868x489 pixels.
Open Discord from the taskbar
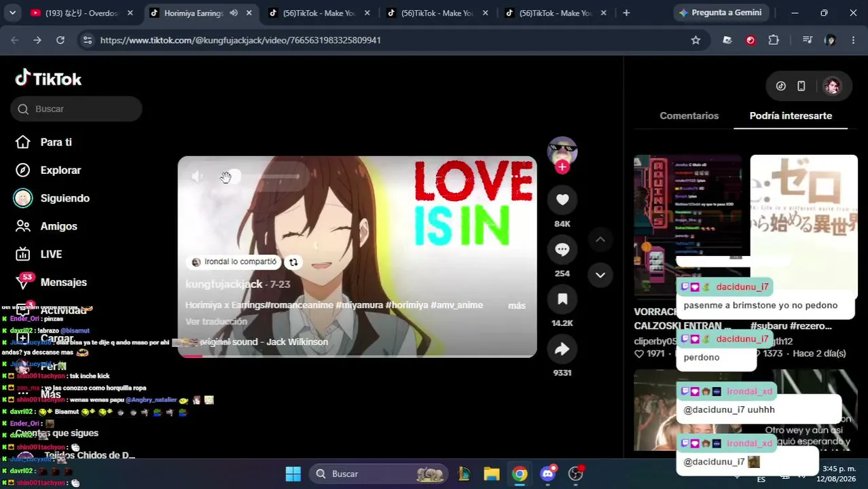(548, 474)
